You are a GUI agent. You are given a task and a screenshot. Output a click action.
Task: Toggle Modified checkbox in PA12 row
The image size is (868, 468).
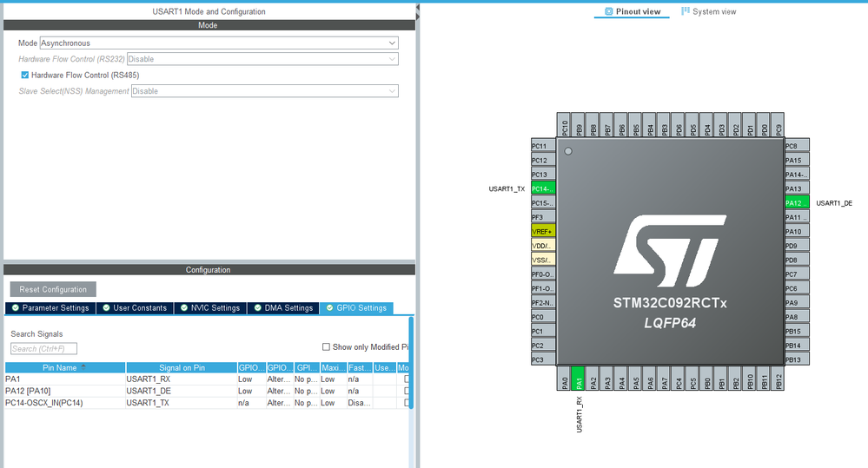coord(407,391)
